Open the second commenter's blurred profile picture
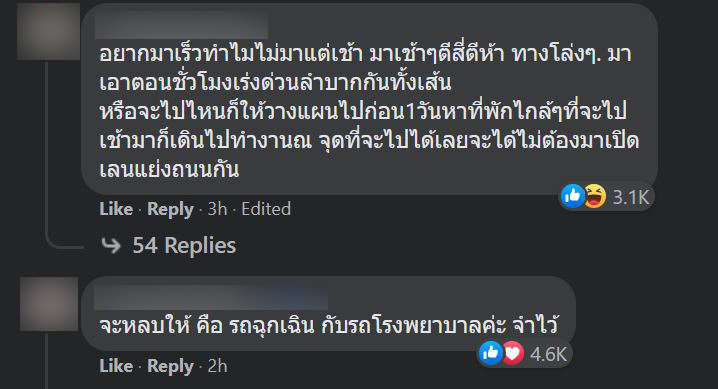 pos(49,304)
